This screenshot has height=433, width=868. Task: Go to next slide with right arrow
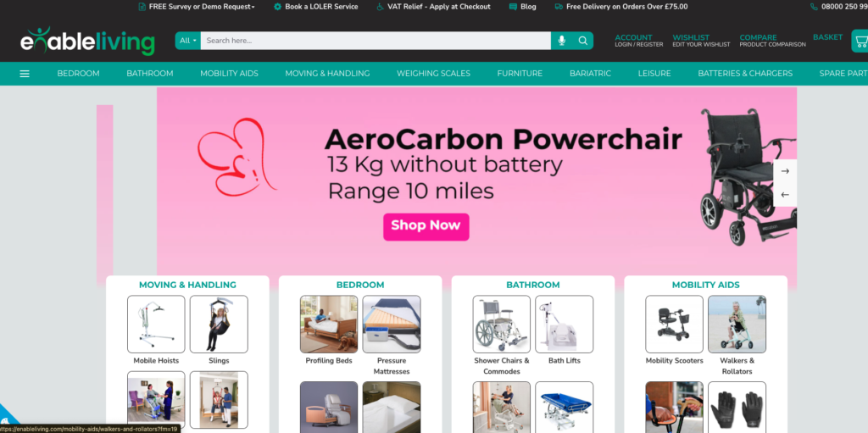click(x=785, y=171)
